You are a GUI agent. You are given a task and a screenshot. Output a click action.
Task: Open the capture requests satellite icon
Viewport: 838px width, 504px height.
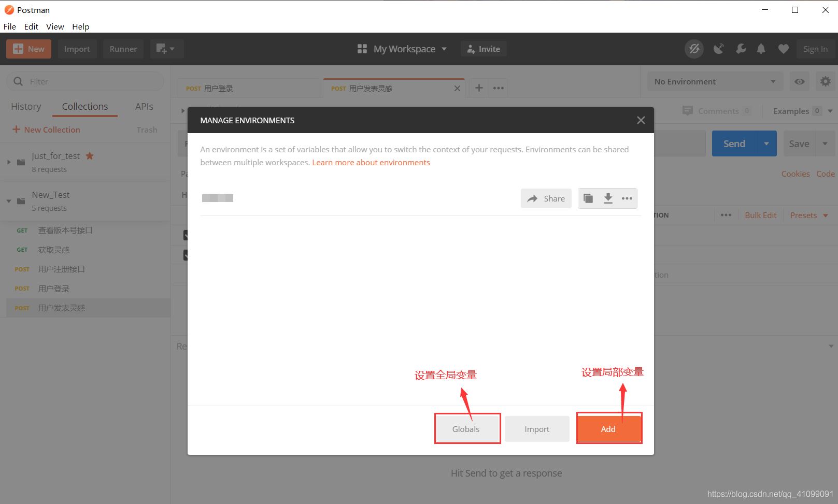click(x=718, y=49)
